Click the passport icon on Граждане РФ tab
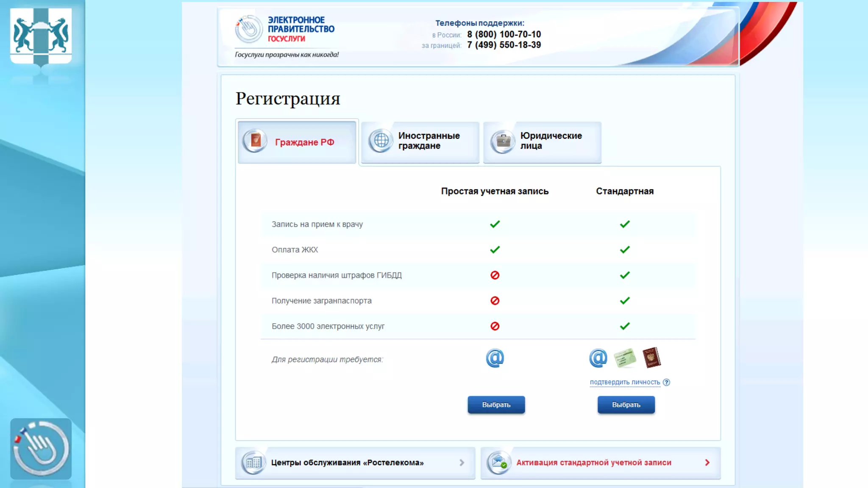This screenshot has width=868, height=488. pyautogui.click(x=255, y=141)
